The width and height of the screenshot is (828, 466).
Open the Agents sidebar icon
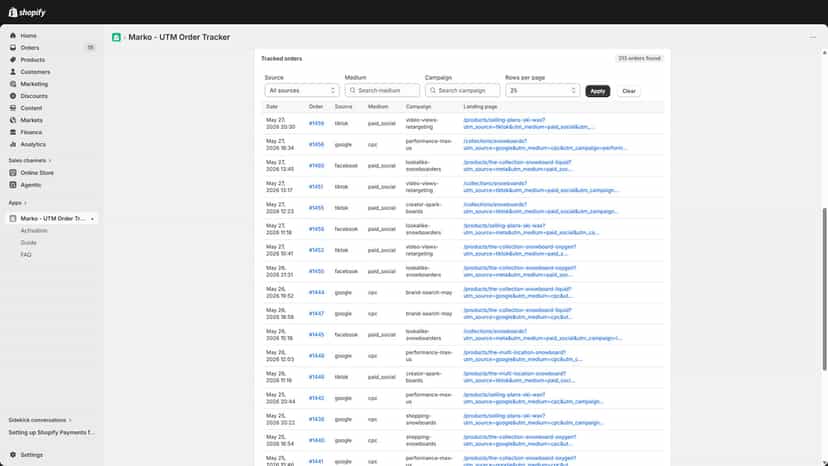(13, 185)
